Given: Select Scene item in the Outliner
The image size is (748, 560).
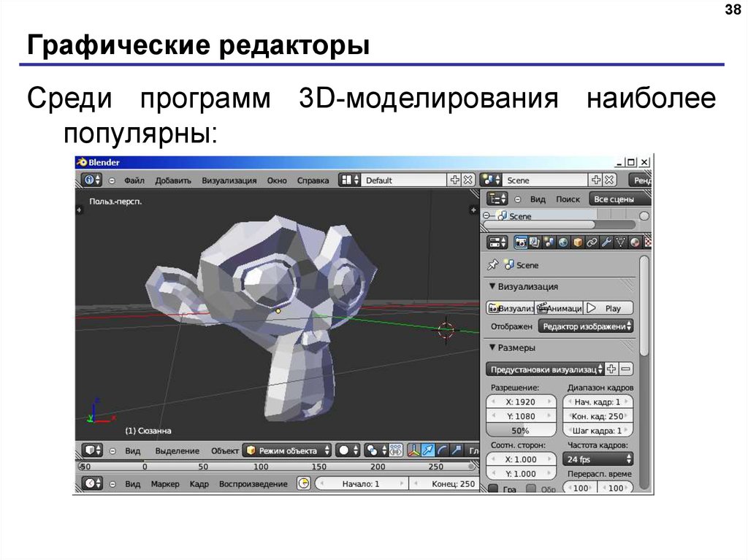Looking at the screenshot, I should tap(520, 216).
